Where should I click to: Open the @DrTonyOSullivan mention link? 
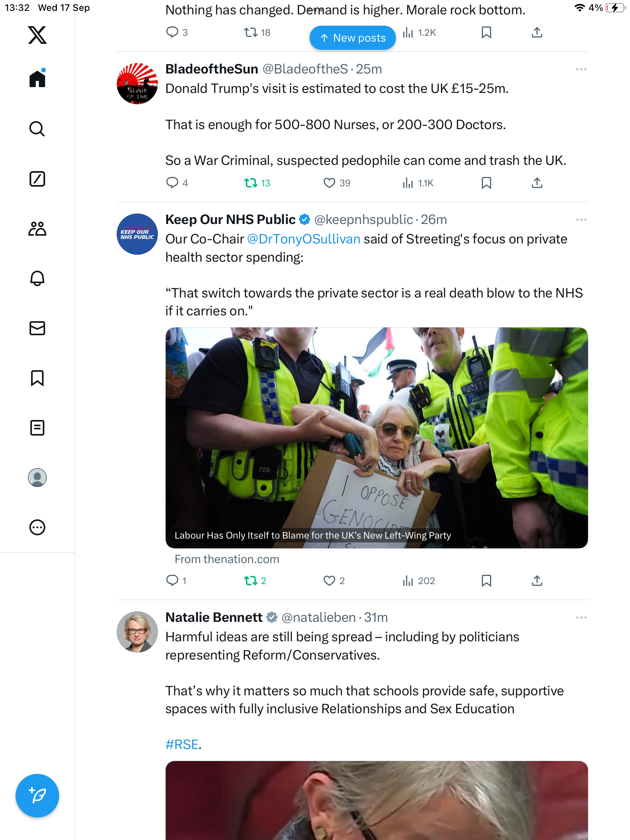point(304,239)
